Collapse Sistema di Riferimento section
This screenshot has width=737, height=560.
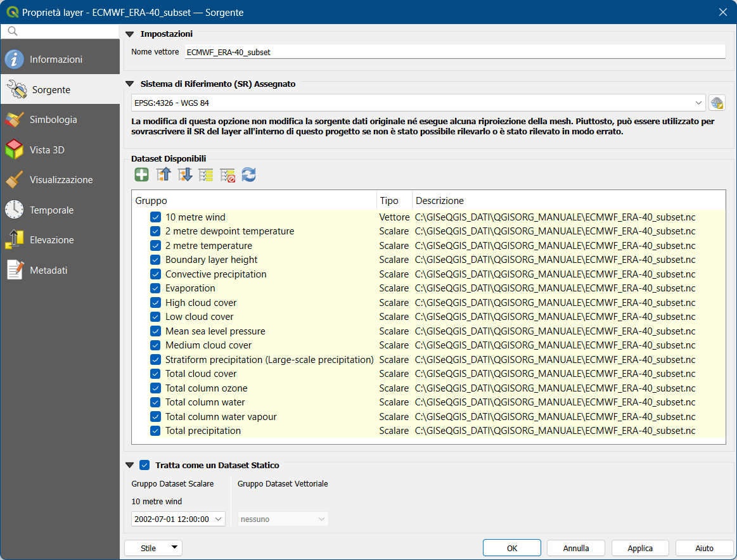130,84
